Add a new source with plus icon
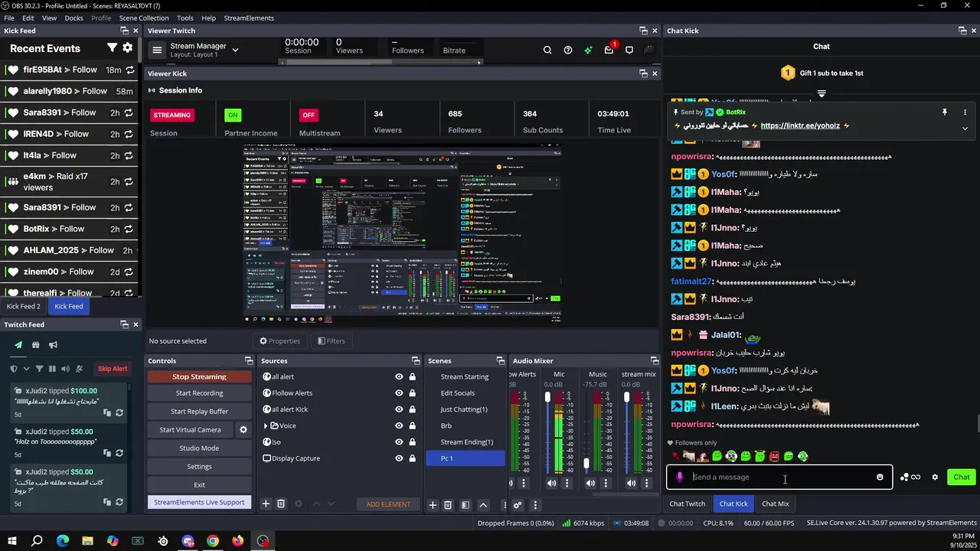This screenshot has width=980, height=551. click(x=266, y=504)
